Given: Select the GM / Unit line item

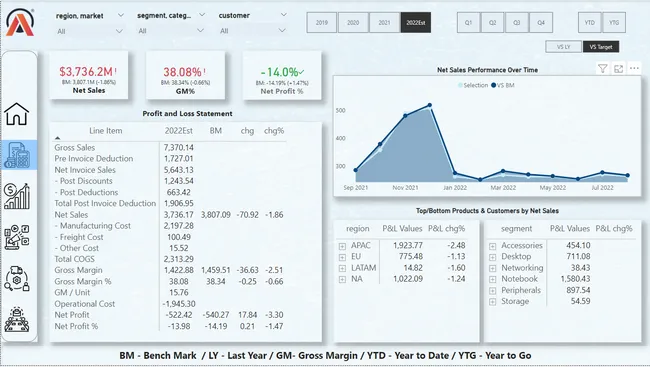Looking at the screenshot, I should (x=72, y=292).
